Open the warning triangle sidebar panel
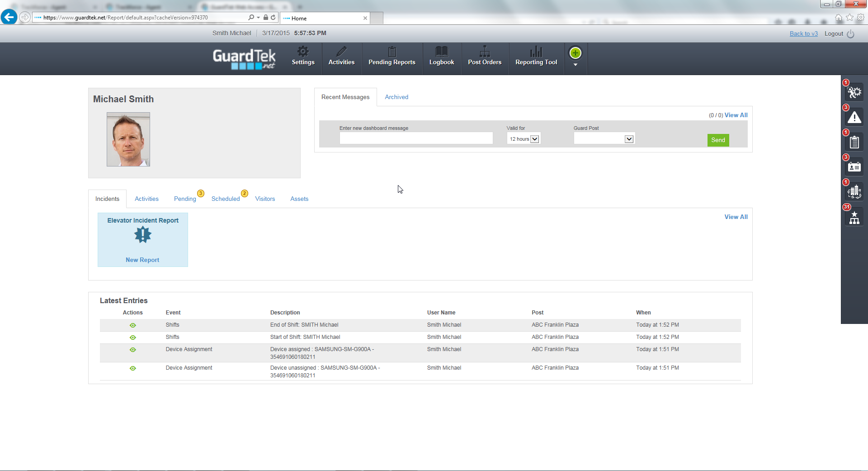 tap(854, 117)
